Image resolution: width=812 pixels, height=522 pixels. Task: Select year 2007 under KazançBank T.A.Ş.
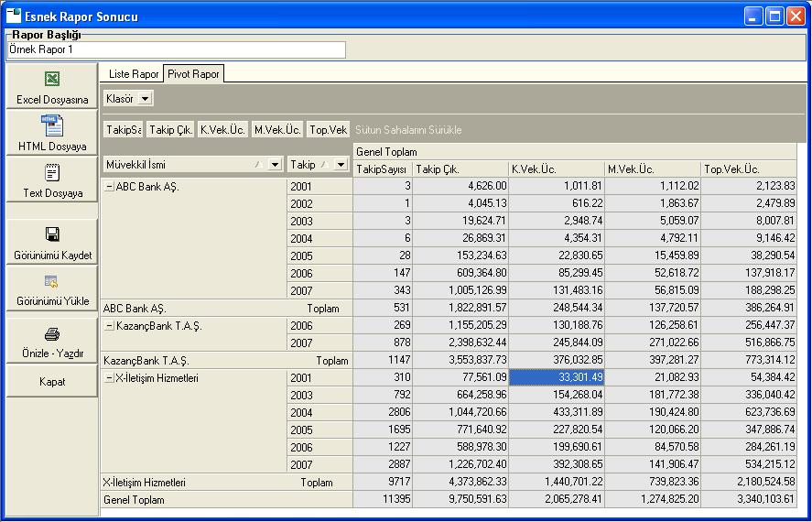tap(319, 343)
